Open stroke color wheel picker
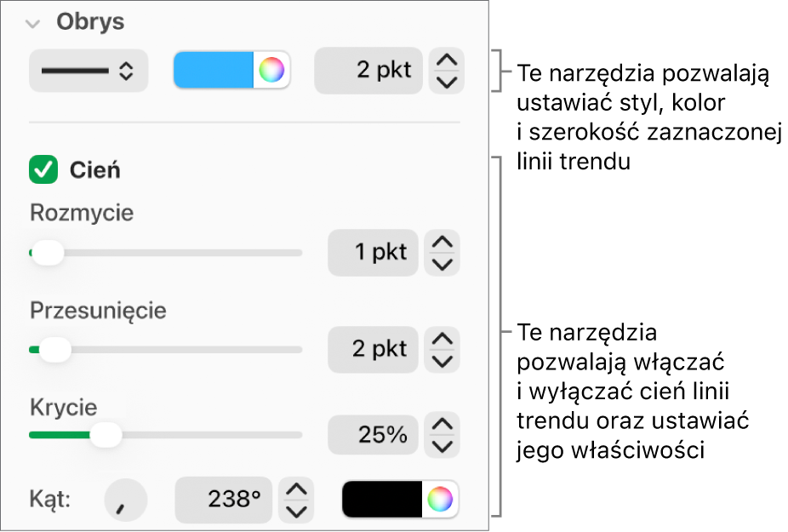Image resolution: width=788 pixels, height=532 pixels. point(271,70)
